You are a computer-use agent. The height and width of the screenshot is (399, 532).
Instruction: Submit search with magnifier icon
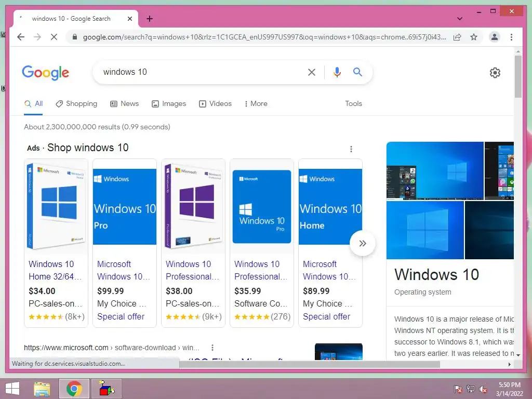[357, 72]
